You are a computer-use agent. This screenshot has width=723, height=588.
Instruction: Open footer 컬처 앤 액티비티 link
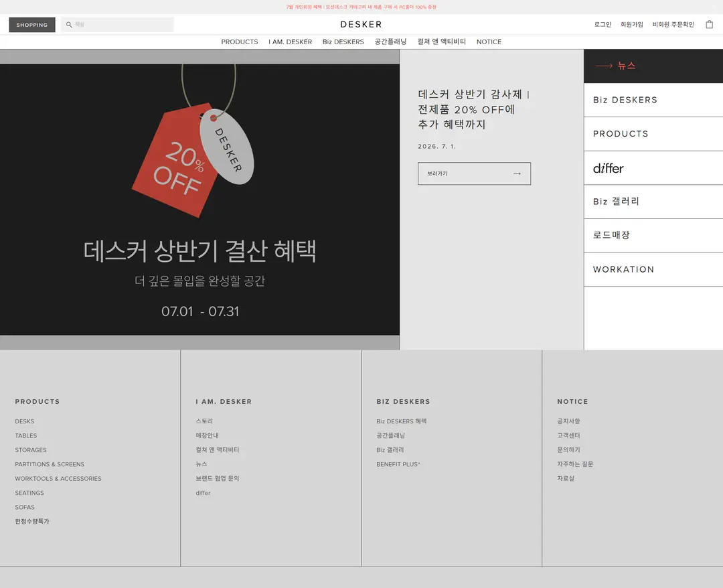pyautogui.click(x=217, y=449)
